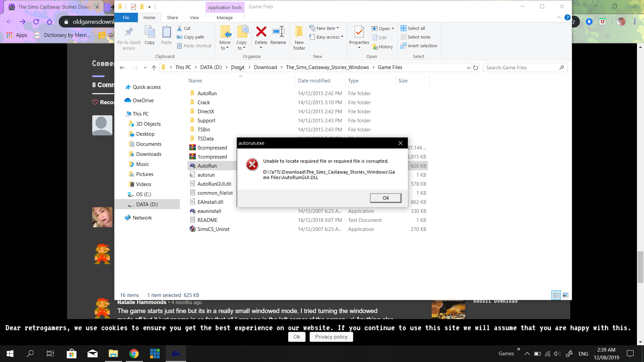The image size is (644, 362).
Task: Expand the Open dropdown in the ribbon
Action: point(393,29)
